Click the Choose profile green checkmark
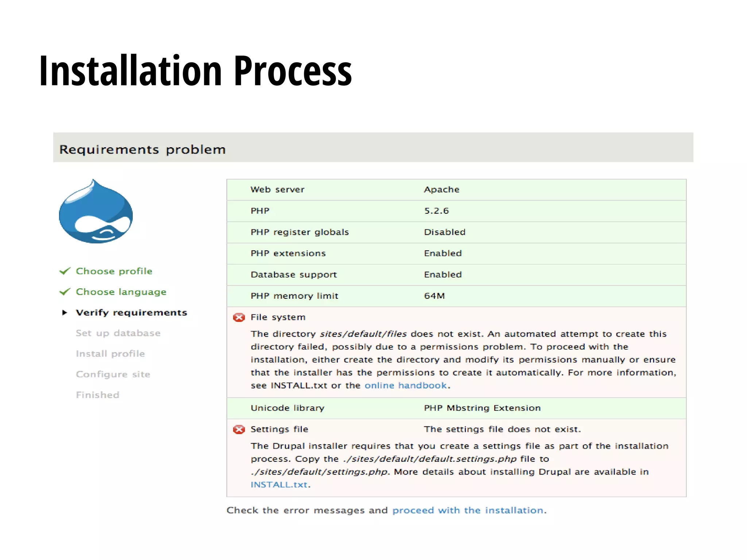The width and height of the screenshot is (747, 560). coord(65,271)
